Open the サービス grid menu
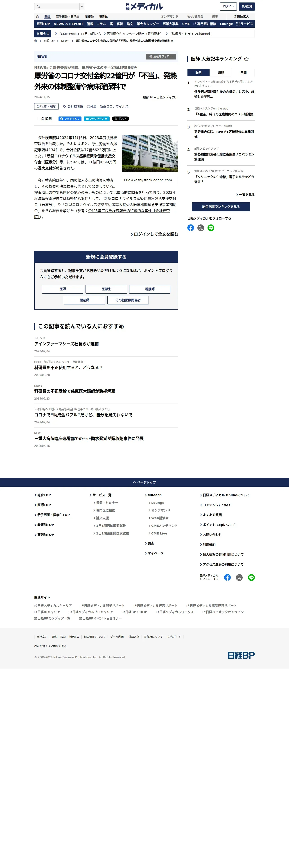Viewport: 289px width, 868px height. coord(245,24)
